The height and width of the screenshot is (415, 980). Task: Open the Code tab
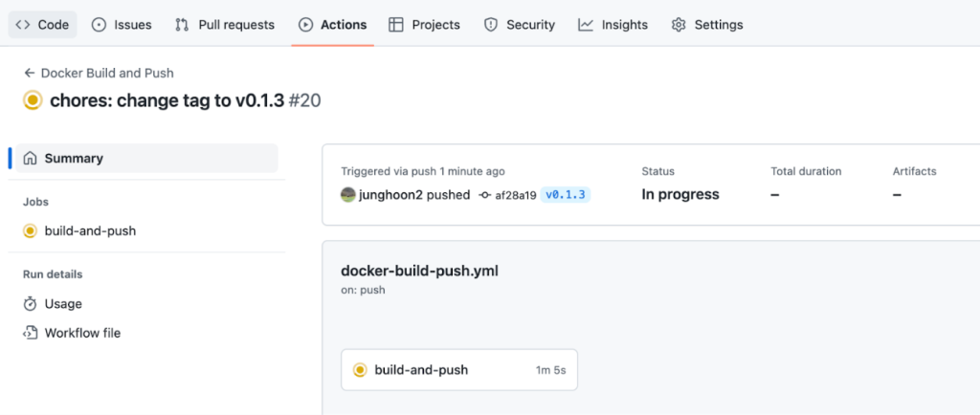(x=43, y=25)
